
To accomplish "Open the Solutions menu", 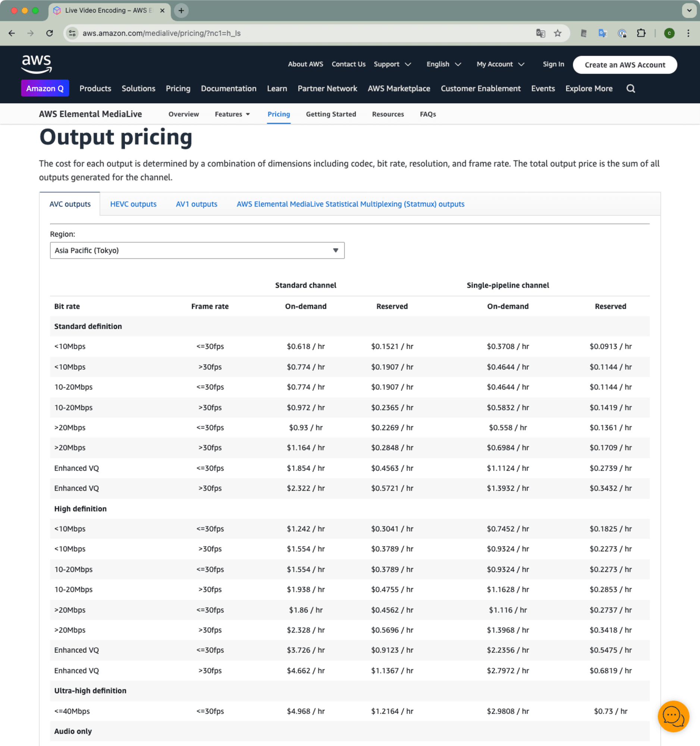I will pos(138,88).
